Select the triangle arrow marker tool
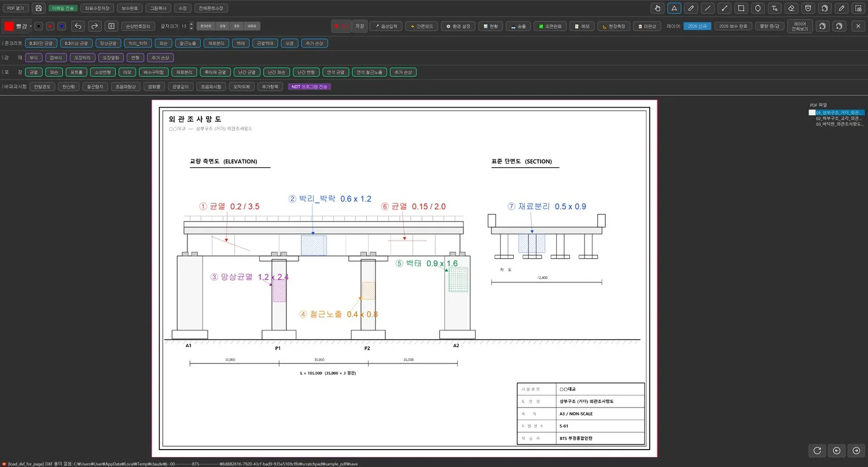The width and height of the screenshot is (868, 467). (x=674, y=8)
